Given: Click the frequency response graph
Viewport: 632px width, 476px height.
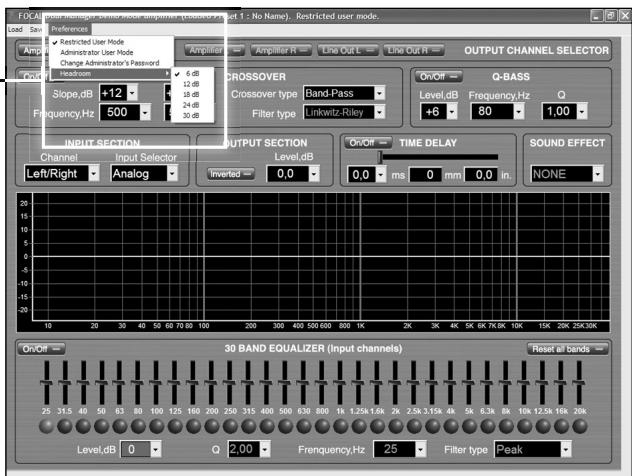Looking at the screenshot, I should coord(313,262).
